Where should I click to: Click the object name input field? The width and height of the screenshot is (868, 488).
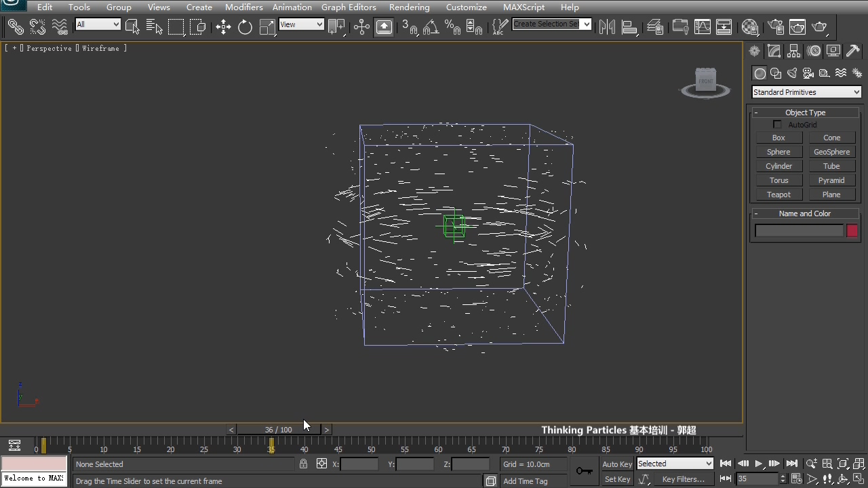799,231
